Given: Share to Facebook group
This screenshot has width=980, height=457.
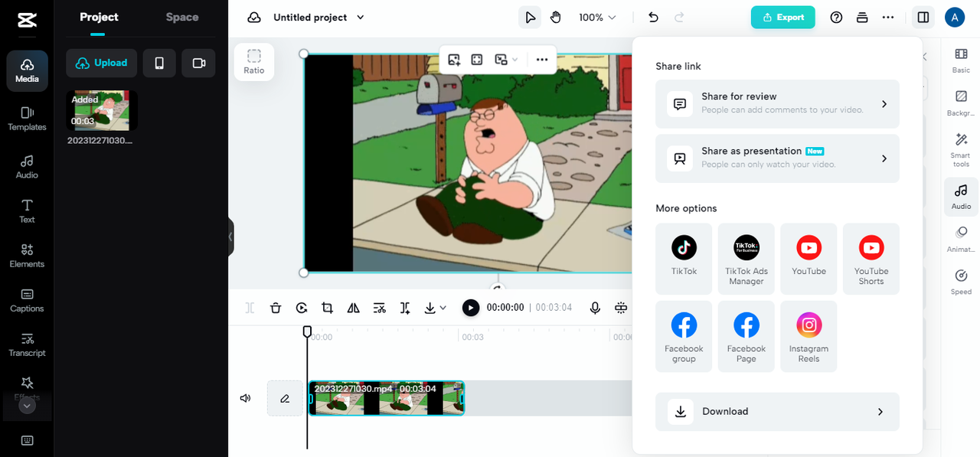Looking at the screenshot, I should pos(684,337).
